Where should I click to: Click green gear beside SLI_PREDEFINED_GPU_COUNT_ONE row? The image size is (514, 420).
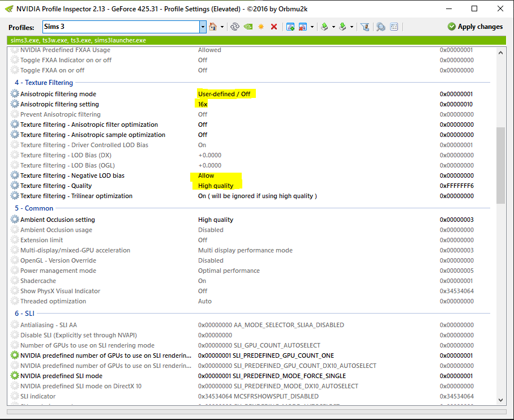tap(15, 355)
